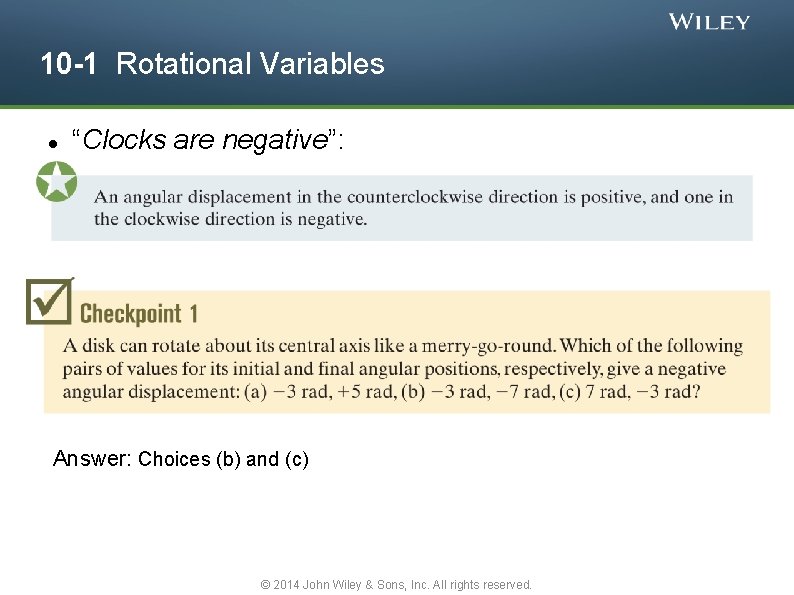Click the "Choices (b) and (c)" answer text
Image resolution: width=794 pixels, height=595 pixels.
224,459
